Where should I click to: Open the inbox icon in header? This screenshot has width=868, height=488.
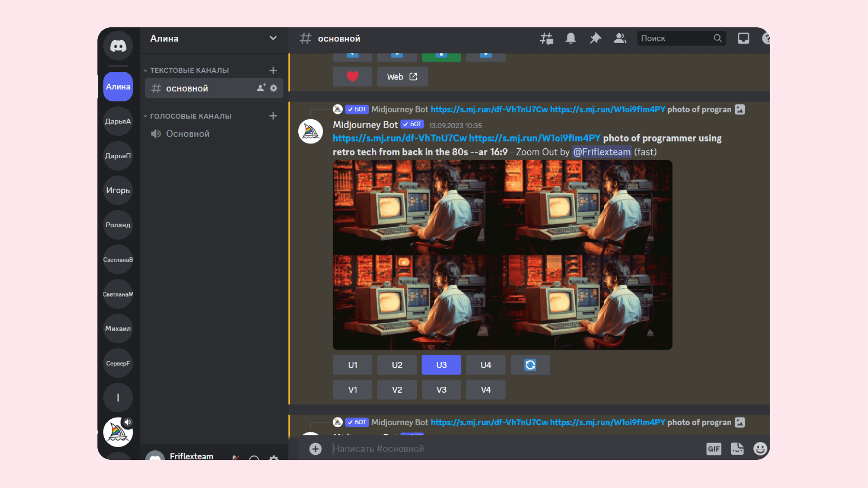743,38
